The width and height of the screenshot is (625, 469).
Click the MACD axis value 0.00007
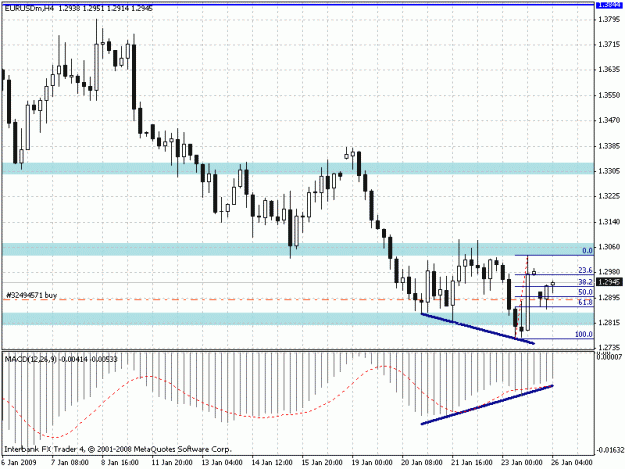(x=610, y=357)
